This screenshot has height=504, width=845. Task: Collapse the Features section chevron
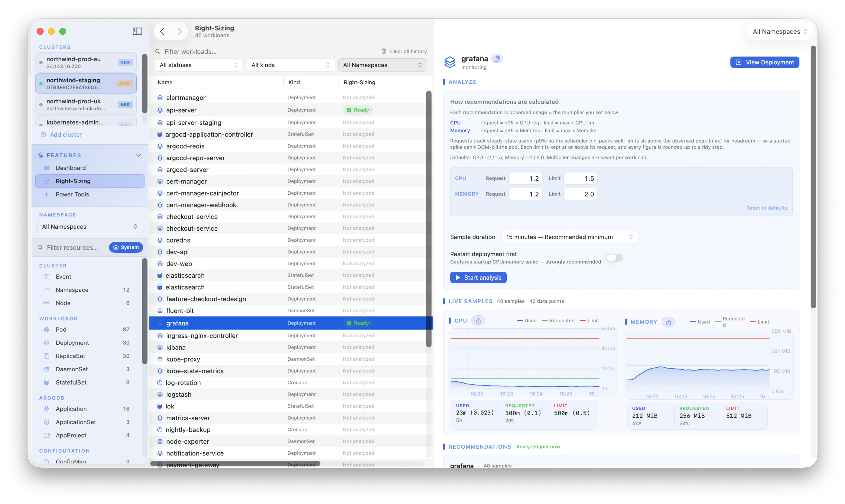(x=139, y=155)
